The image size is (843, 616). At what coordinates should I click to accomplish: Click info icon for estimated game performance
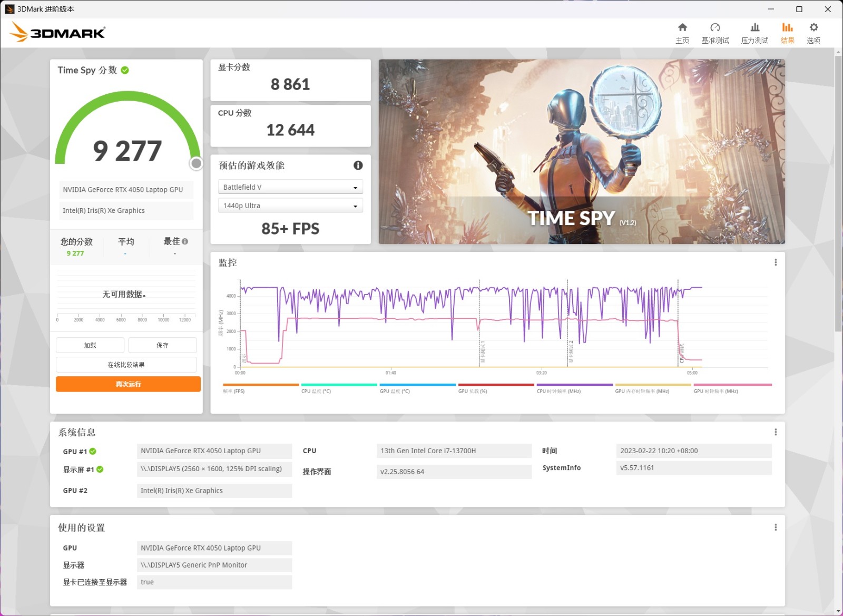(x=358, y=165)
